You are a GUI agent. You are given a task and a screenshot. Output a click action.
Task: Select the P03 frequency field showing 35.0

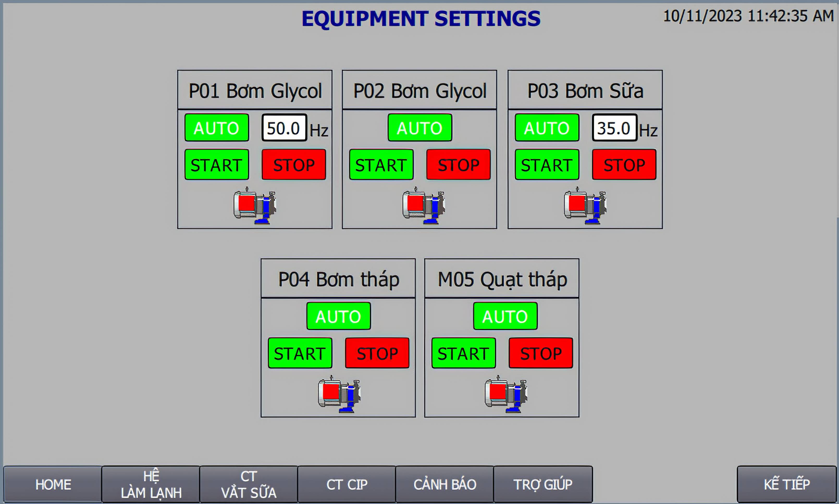tap(614, 128)
